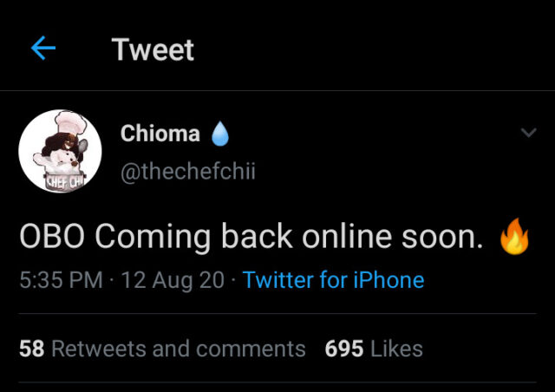Viewport: 555px width, 392px height.
Task: Open Chioma's profile picture
Action: click(60, 151)
